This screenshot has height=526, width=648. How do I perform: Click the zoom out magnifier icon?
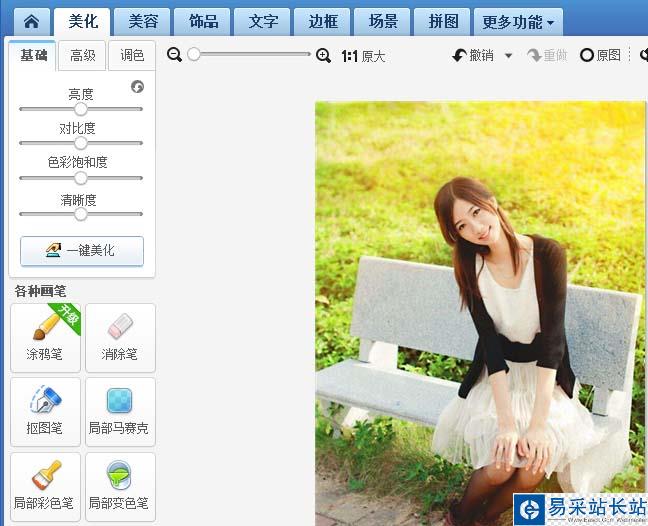[174, 55]
